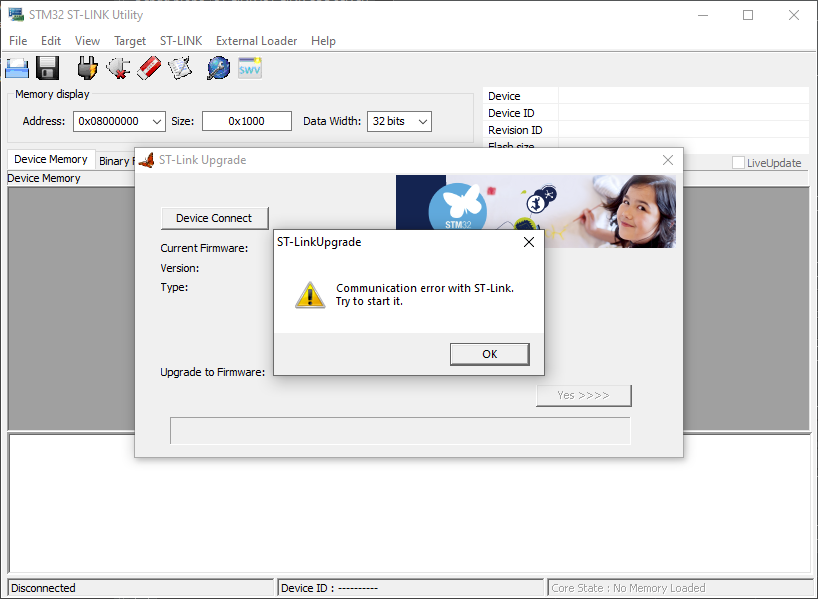Click the Revision ID row label

coord(515,130)
